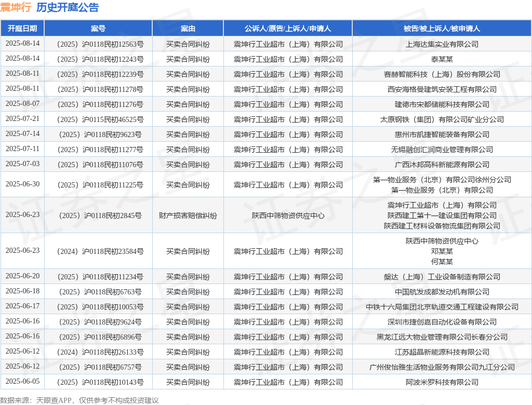This screenshot has width=532, height=405.
Task: Click 太原钢铁（集团）有限公司矿业分公司
Action: coord(442,119)
